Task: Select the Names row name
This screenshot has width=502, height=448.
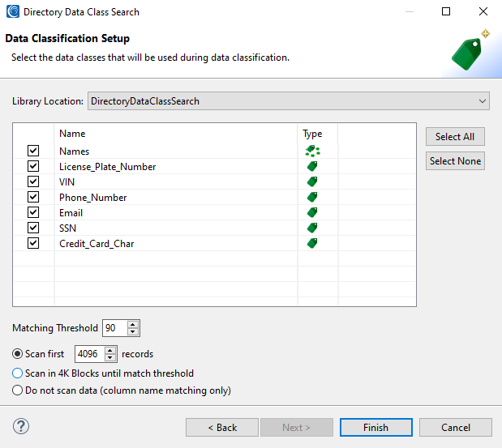Action: tap(75, 151)
